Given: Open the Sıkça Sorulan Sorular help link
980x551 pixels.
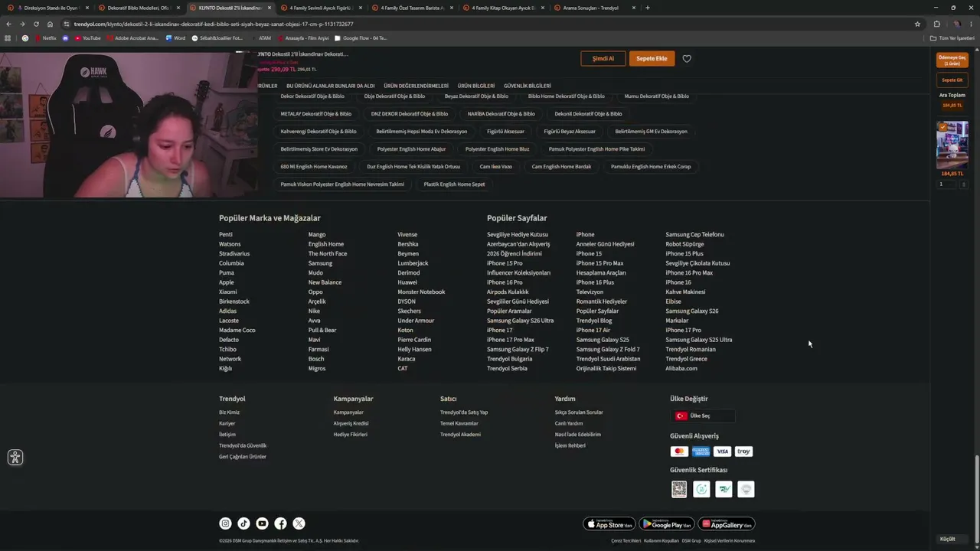Looking at the screenshot, I should 579,412.
